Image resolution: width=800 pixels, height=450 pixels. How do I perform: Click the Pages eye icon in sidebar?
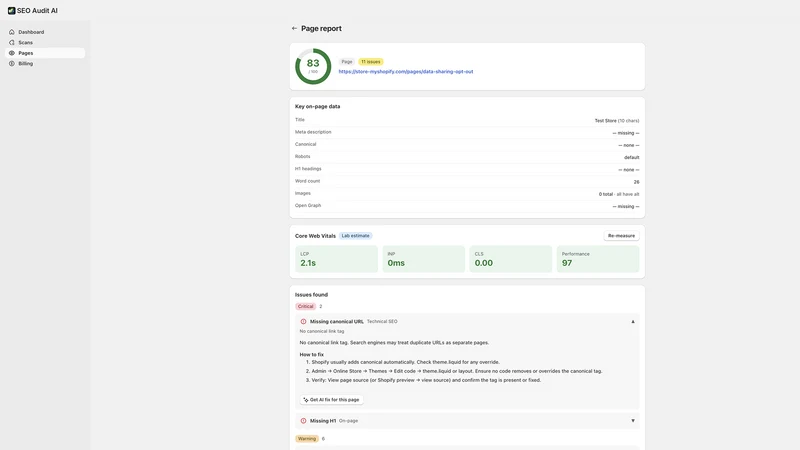[12, 53]
